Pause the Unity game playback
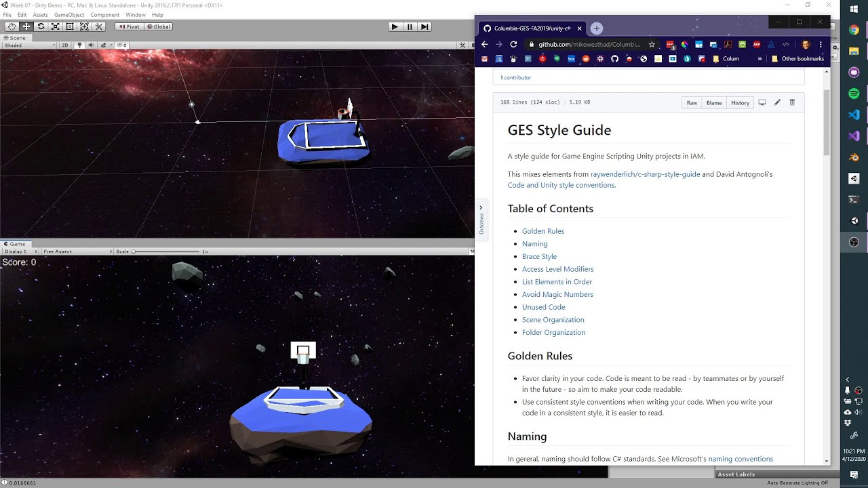 [x=410, y=26]
